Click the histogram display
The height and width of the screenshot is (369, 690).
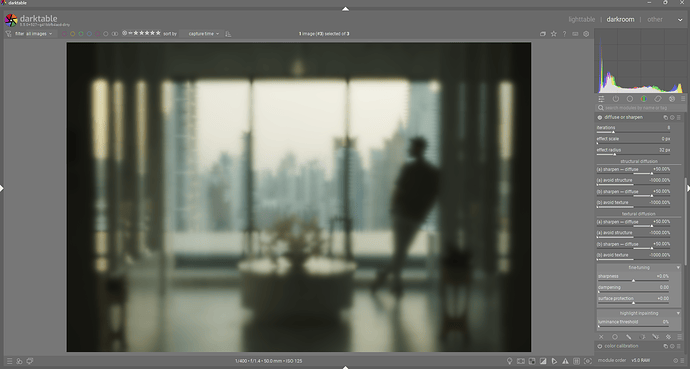pos(640,61)
